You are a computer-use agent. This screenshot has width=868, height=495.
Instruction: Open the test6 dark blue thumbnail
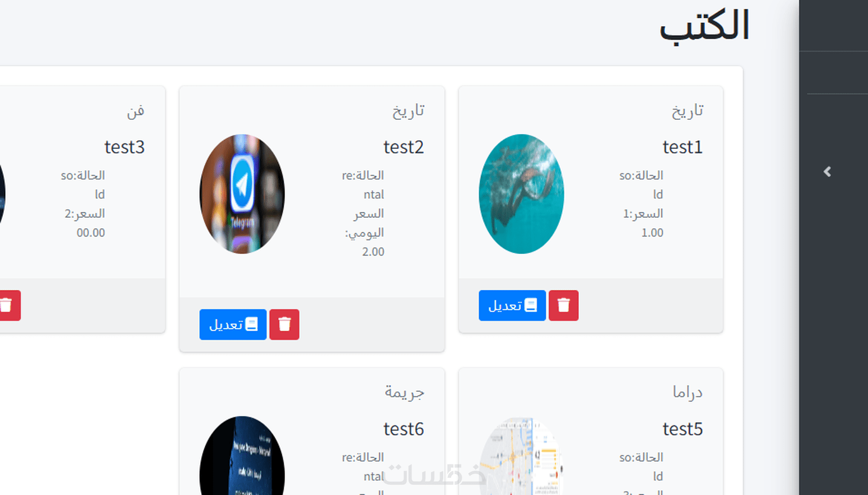[242, 456]
